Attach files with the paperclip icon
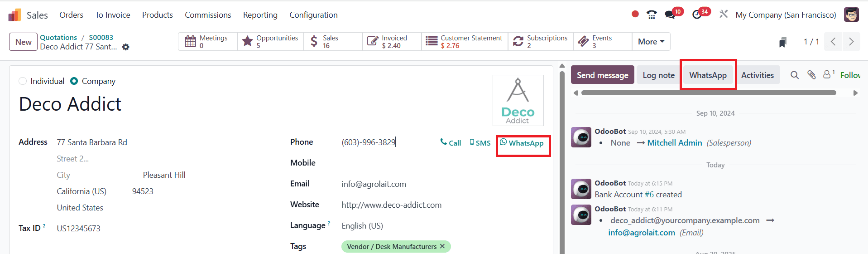Image resolution: width=868 pixels, height=254 pixels. [811, 75]
